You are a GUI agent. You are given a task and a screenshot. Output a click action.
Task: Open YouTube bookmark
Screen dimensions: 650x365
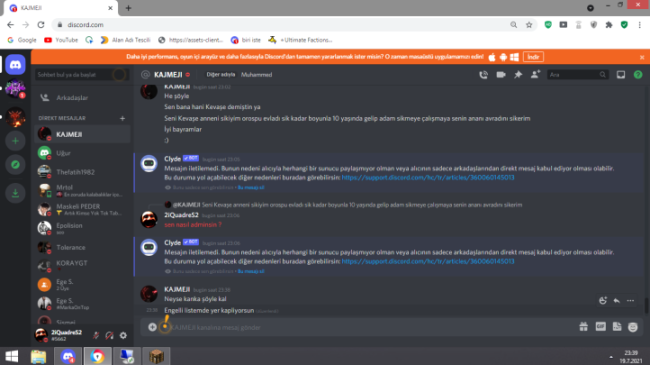[x=61, y=40]
